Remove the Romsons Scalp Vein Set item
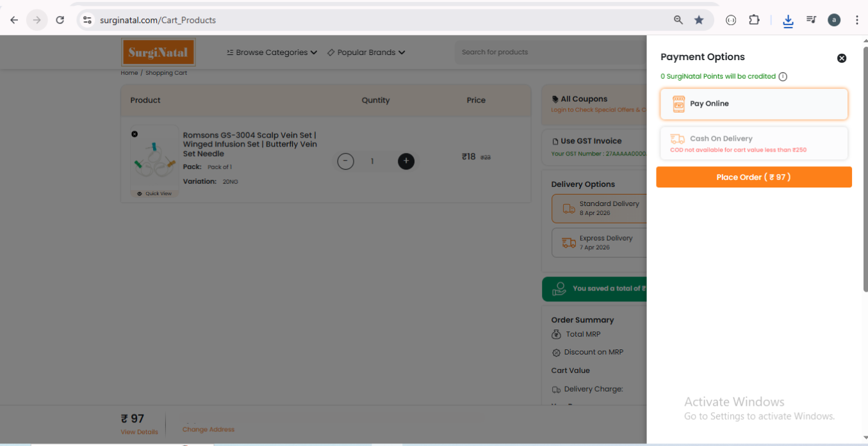This screenshot has height=446, width=868. pos(135,134)
